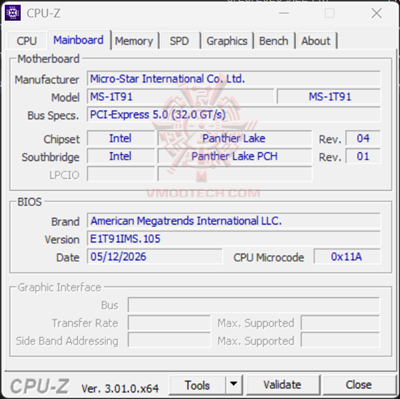Minimize the CPU-Z window
Viewport: 400px width, 399px height.
click(284, 13)
